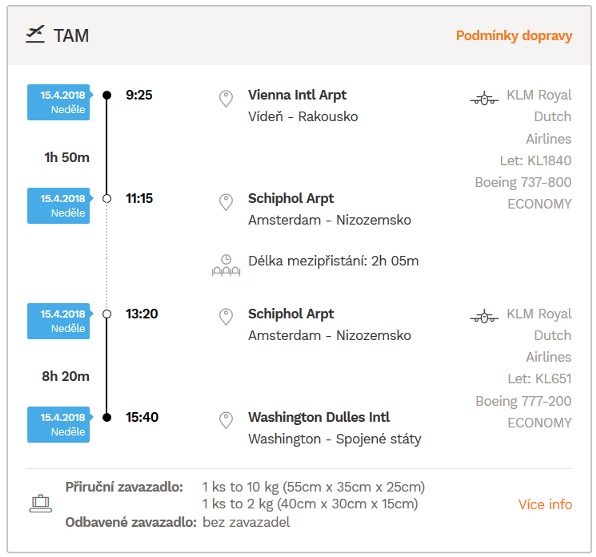Screen dimensions: 596x557
Task: Open the Podmínky dopravy link
Action: 514,35
